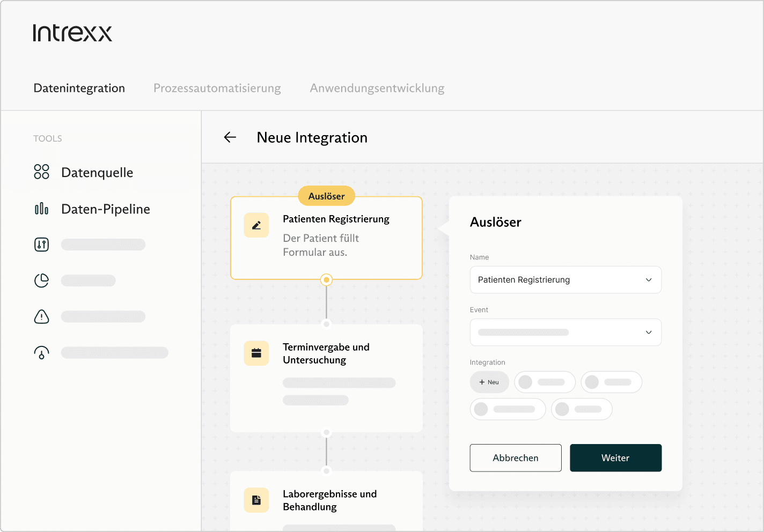The height and width of the screenshot is (532, 764).
Task: Click the Abbrechen button
Action: 516,458
